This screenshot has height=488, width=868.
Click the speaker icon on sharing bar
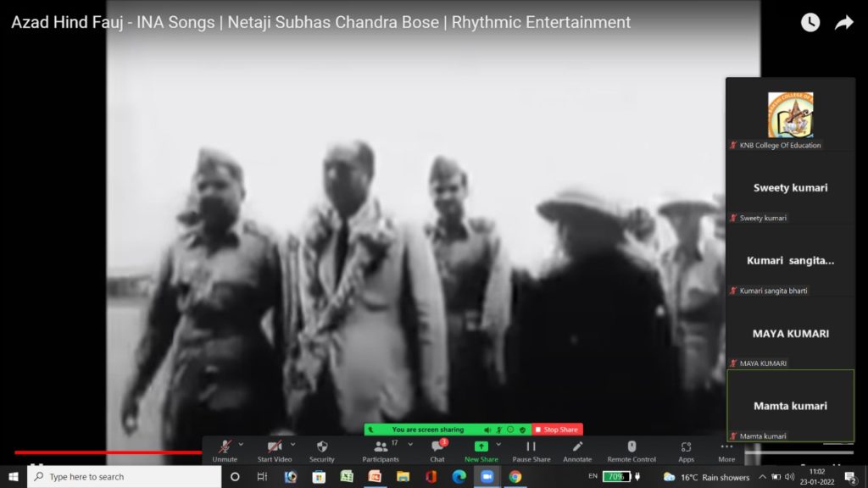[x=487, y=430]
